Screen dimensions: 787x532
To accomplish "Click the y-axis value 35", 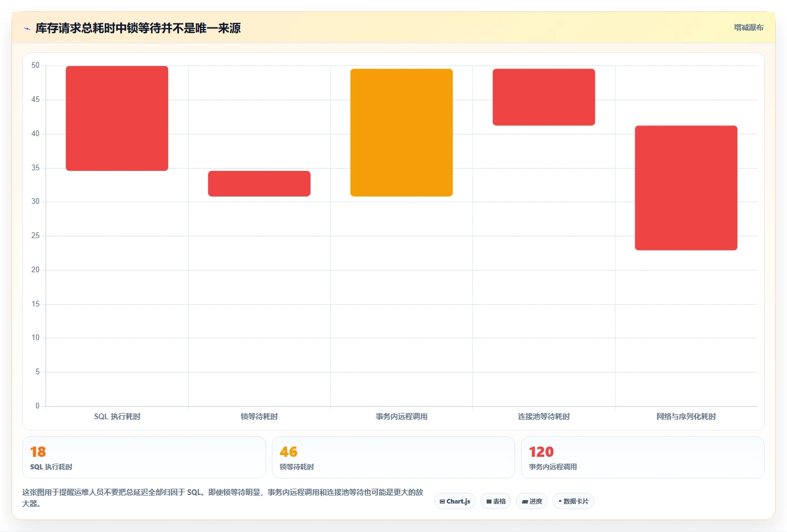I will (x=35, y=168).
